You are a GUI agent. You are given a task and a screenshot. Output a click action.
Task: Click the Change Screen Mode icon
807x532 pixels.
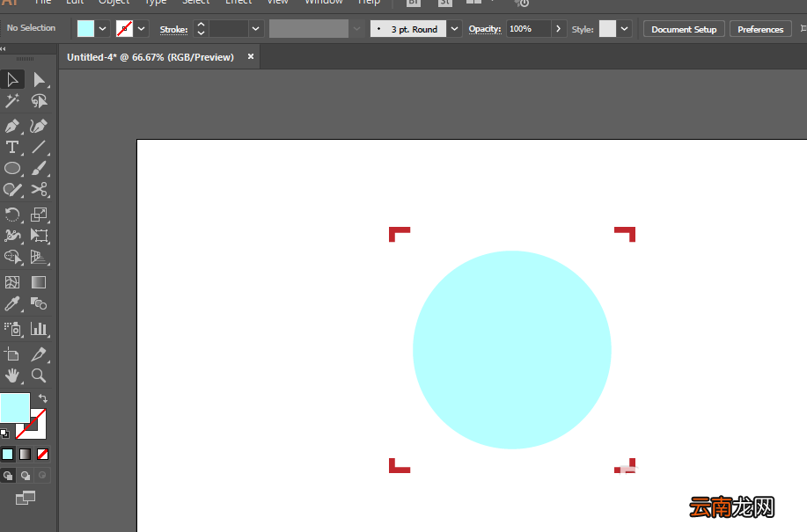tap(26, 498)
